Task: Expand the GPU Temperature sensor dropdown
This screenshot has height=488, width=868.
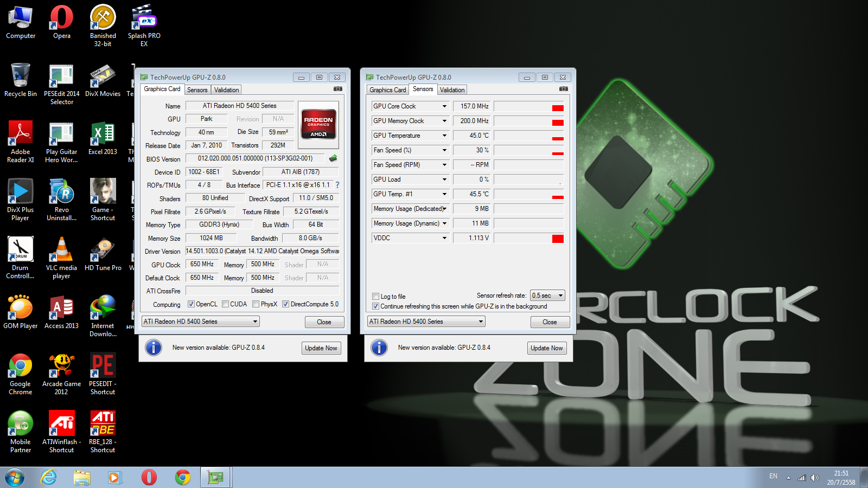Action: (x=444, y=136)
